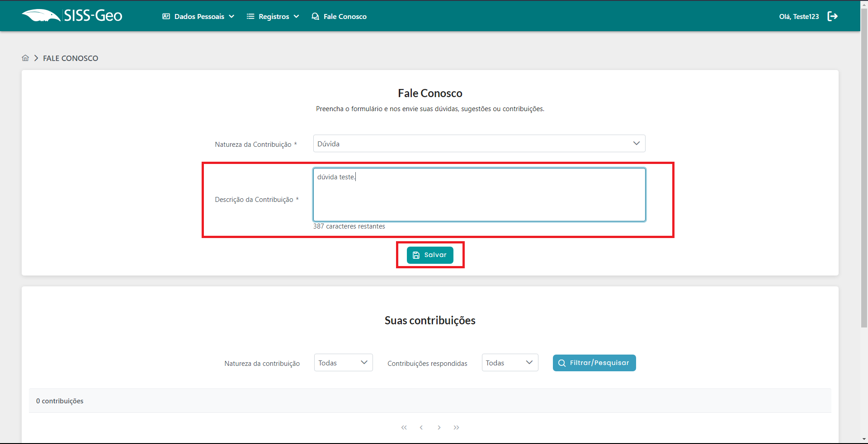
Task: Open the Natureza da contribuição filter dropdown
Action: pos(343,363)
